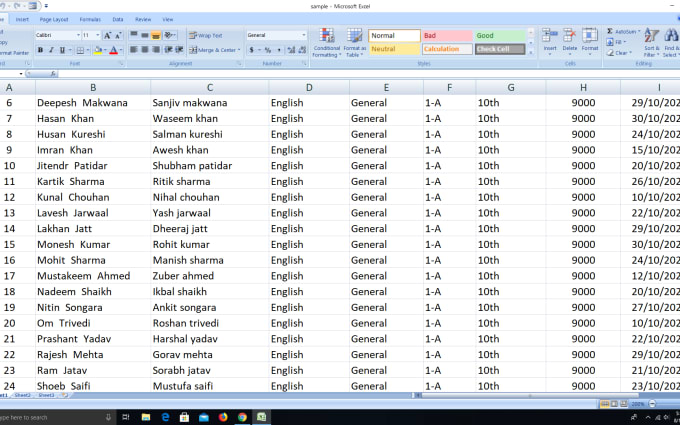Open the General number format dropdown

tap(304, 35)
